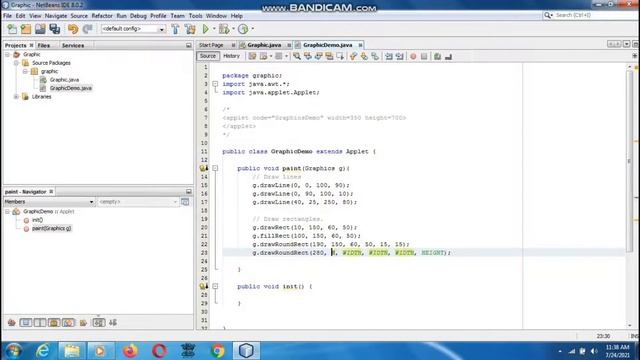Open the Refactor menu
The height and width of the screenshot is (360, 640).
(102, 16)
